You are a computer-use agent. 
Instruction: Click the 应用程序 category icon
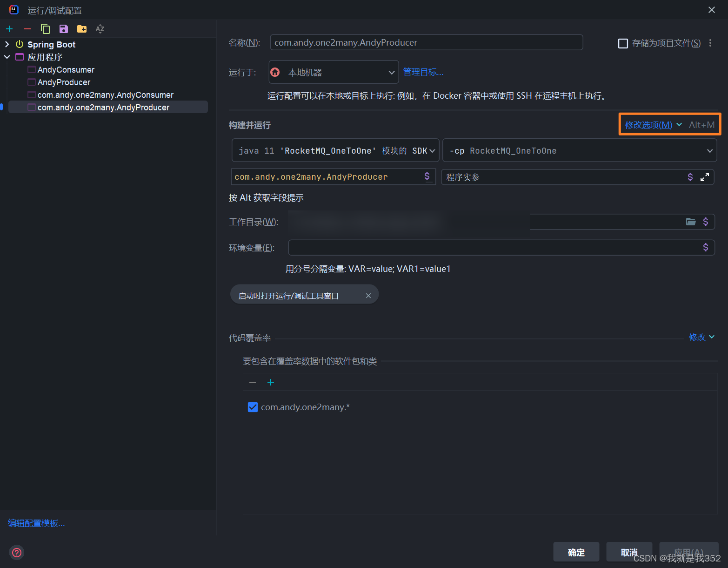click(20, 57)
